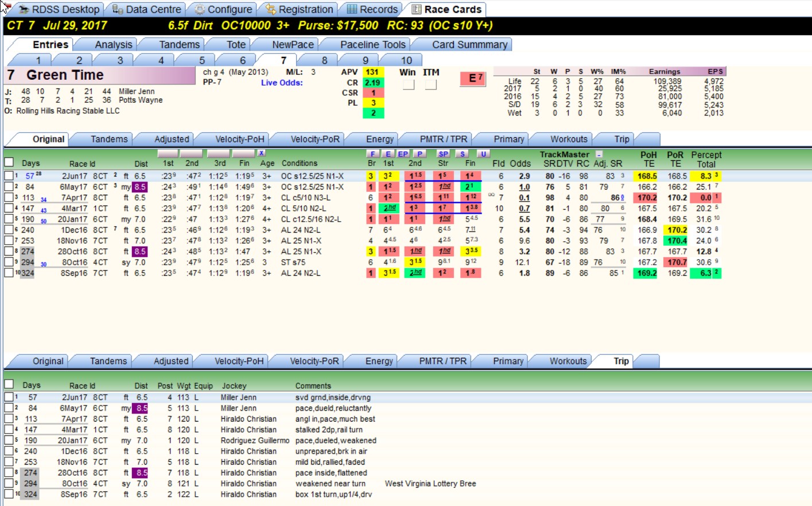Screen dimensions: 812x506
Task: Open the NewPace tab
Action: (x=293, y=45)
